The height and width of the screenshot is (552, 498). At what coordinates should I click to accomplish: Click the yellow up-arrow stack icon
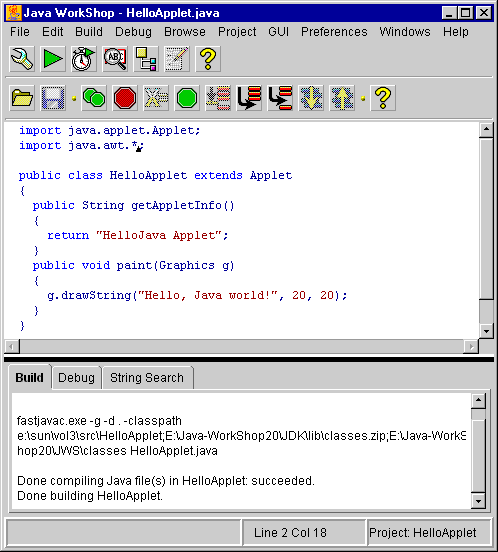click(x=342, y=98)
